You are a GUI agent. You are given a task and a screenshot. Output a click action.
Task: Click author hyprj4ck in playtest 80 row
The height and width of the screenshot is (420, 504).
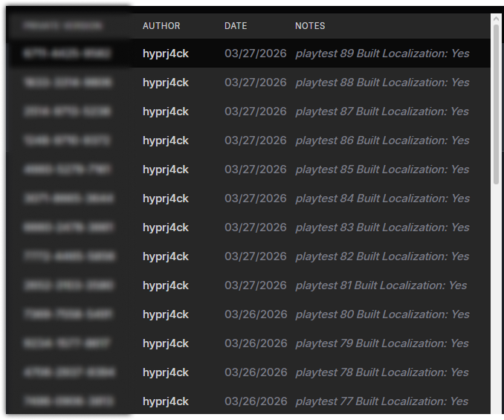[x=166, y=314]
